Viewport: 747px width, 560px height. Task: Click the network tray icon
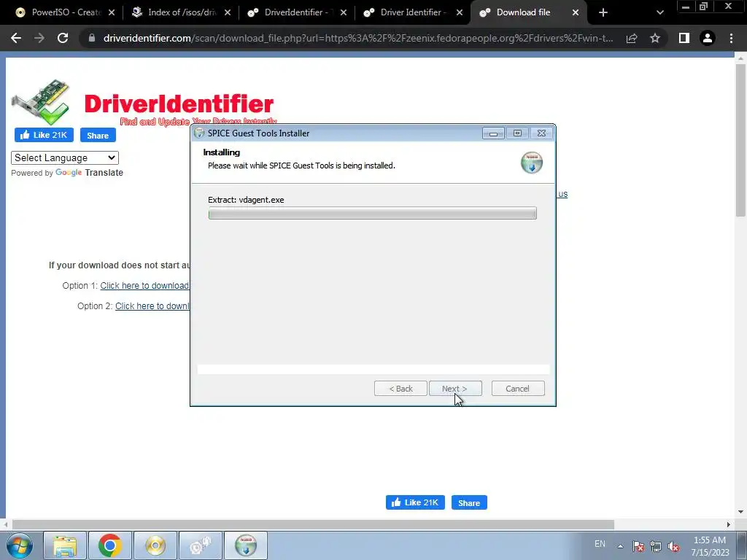tap(656, 546)
